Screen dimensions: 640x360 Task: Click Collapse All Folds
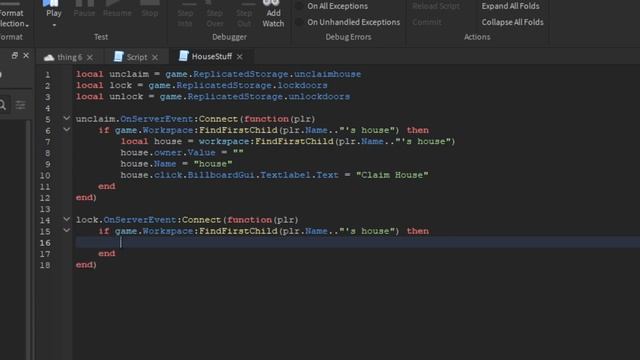pyautogui.click(x=512, y=22)
